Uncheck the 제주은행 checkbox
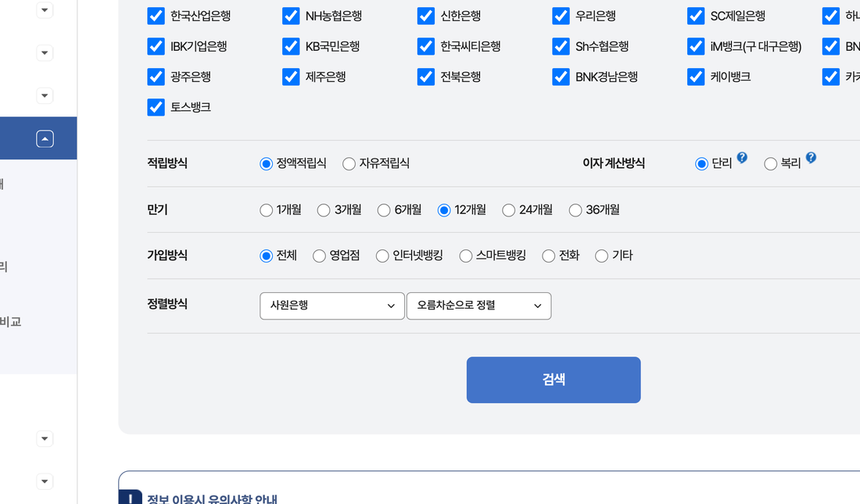860x504 pixels. 291,77
